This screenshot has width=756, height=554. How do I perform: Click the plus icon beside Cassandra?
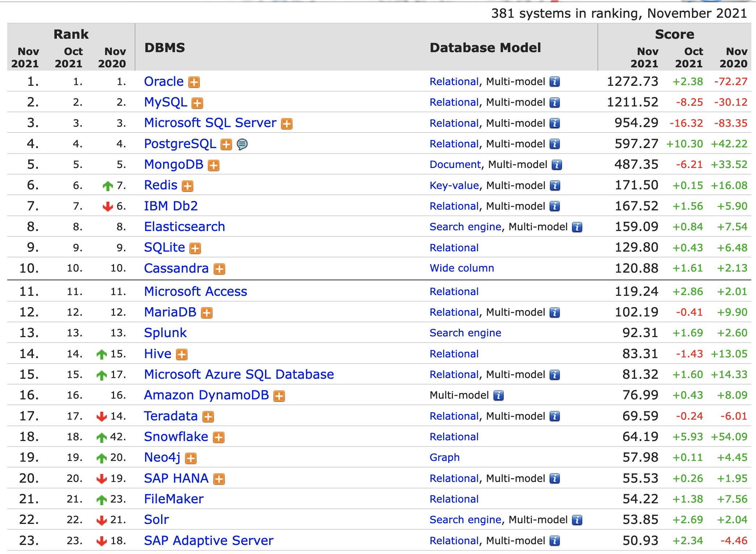click(219, 269)
